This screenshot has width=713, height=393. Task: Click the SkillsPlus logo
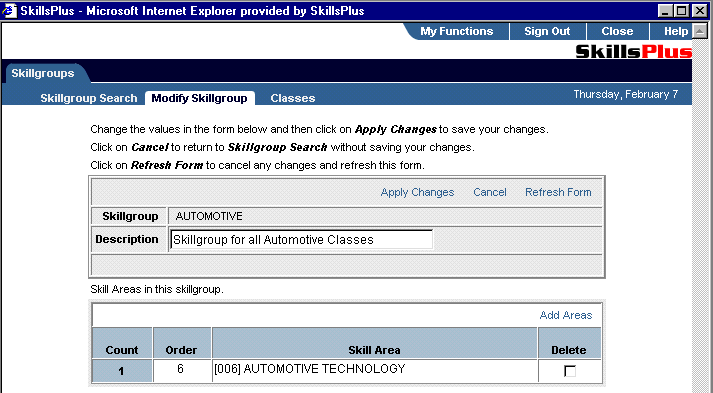[x=633, y=51]
